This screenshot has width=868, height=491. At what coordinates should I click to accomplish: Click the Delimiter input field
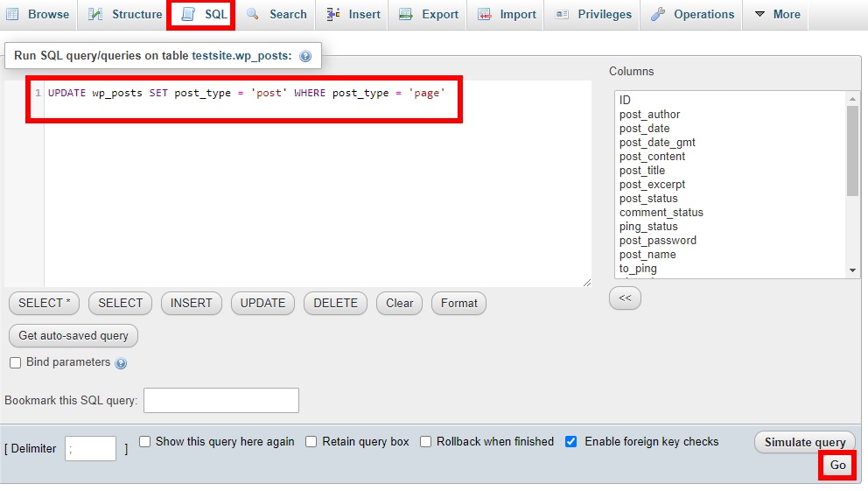click(x=90, y=448)
